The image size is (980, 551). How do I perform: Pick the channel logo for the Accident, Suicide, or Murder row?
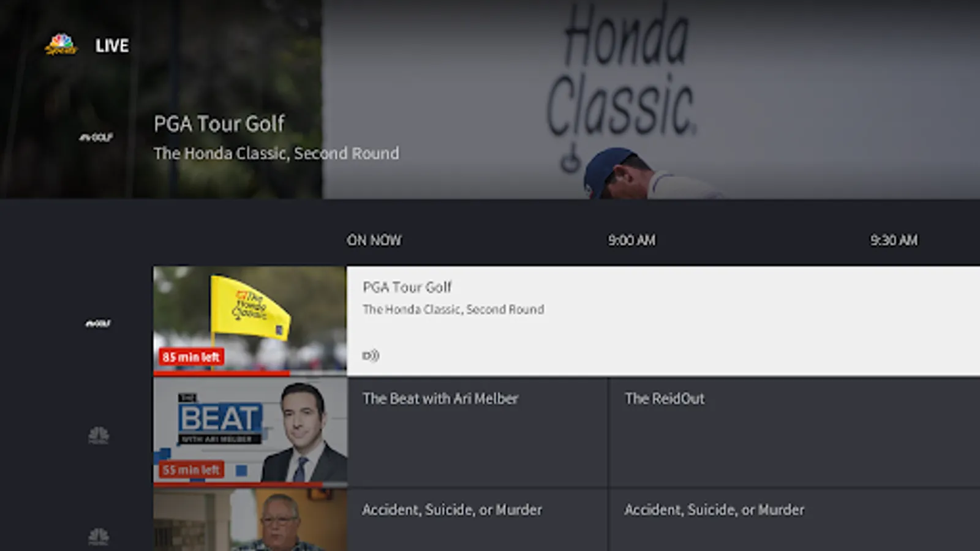(x=99, y=536)
